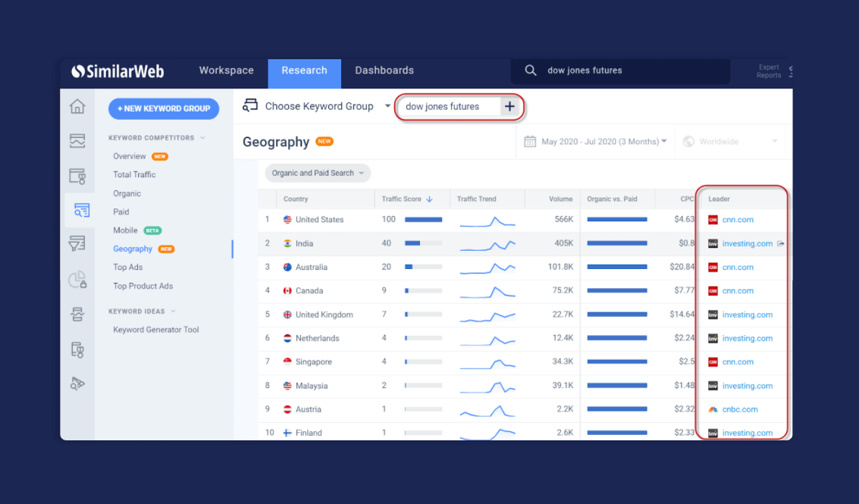Click the United States traffic score bar

tap(423, 220)
